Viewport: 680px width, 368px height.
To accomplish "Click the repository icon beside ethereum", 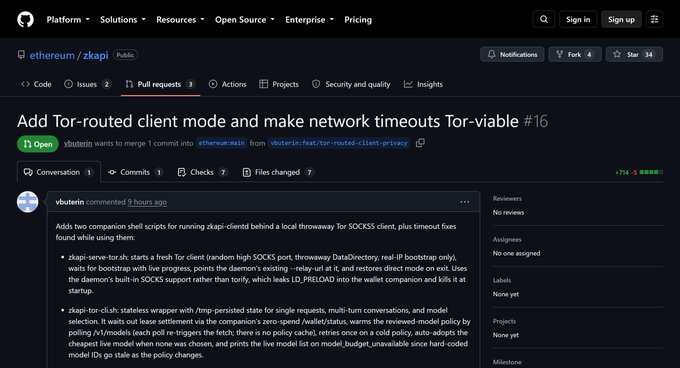I will point(21,55).
